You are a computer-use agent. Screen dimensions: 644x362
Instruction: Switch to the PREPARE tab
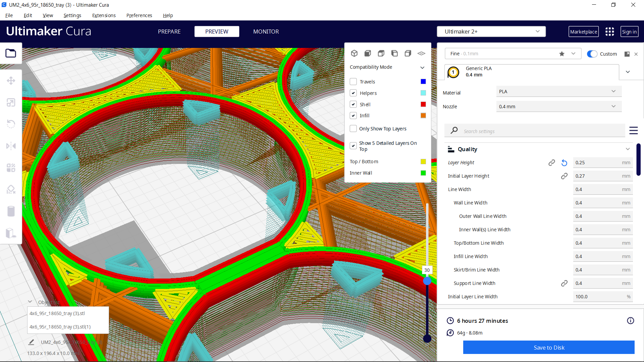pyautogui.click(x=169, y=32)
